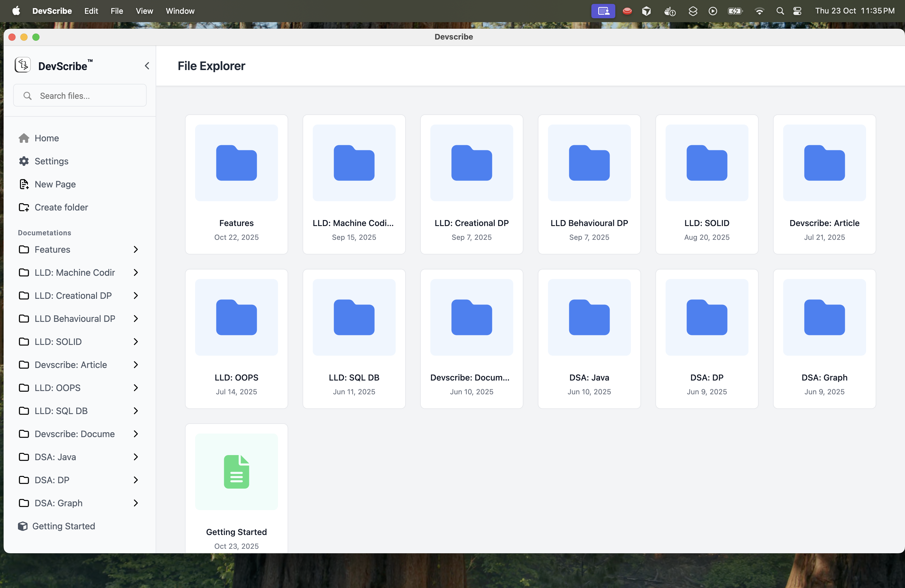Viewport: 905px width, 588px height.
Task: Collapse the sidebar with the back arrow
Action: [147, 66]
